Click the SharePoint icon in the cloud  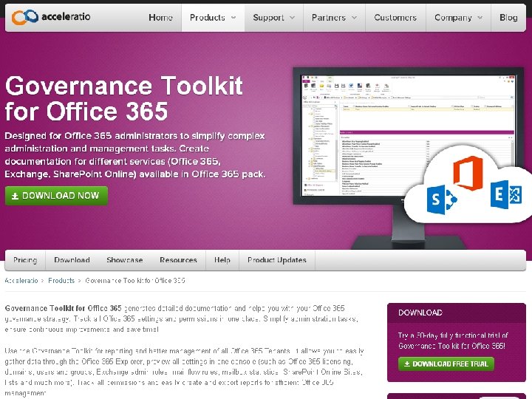pos(441,199)
